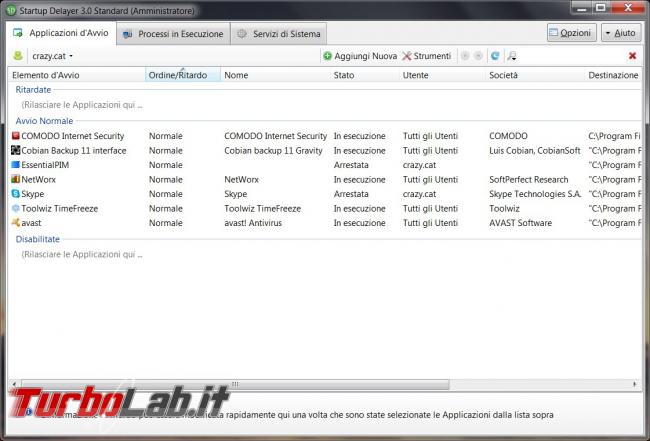Switch to Servizi di Sistema tab
This screenshot has height=441, width=650.
[x=279, y=34]
